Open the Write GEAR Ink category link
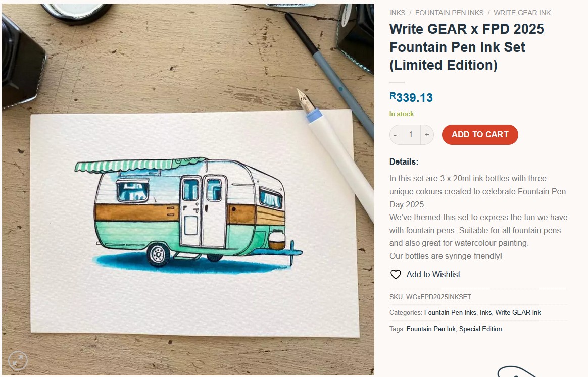588x377 pixels. (x=518, y=312)
